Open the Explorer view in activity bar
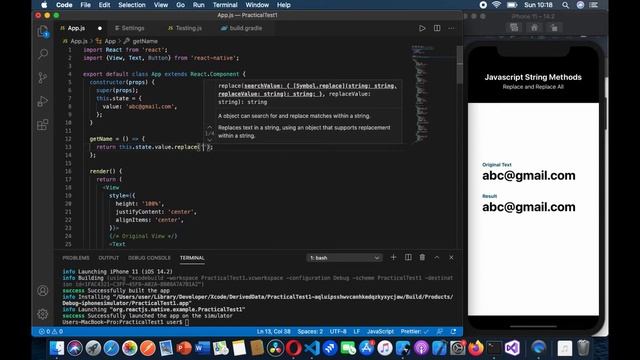Image resolution: width=640 pixels, height=360 pixels. (42, 31)
